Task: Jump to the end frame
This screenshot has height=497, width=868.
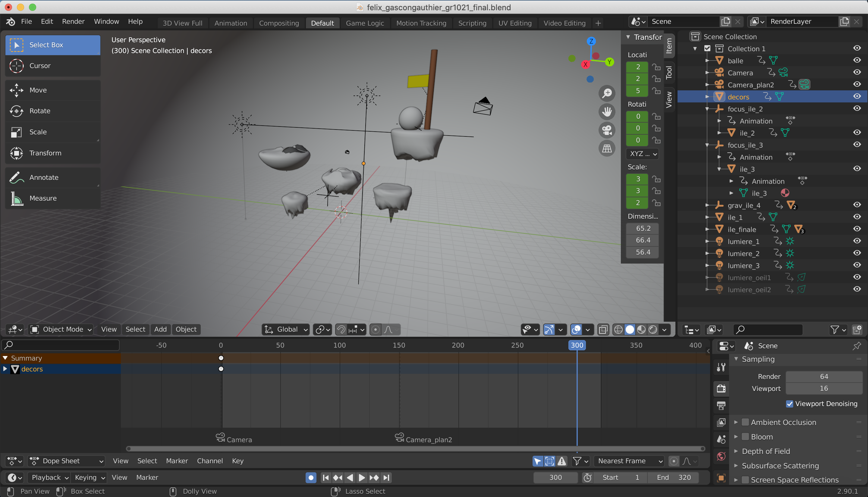Action: point(386,477)
